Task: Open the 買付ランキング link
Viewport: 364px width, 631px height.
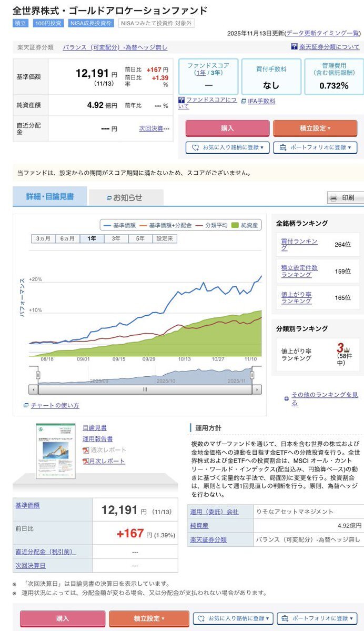Action: pyautogui.click(x=299, y=244)
